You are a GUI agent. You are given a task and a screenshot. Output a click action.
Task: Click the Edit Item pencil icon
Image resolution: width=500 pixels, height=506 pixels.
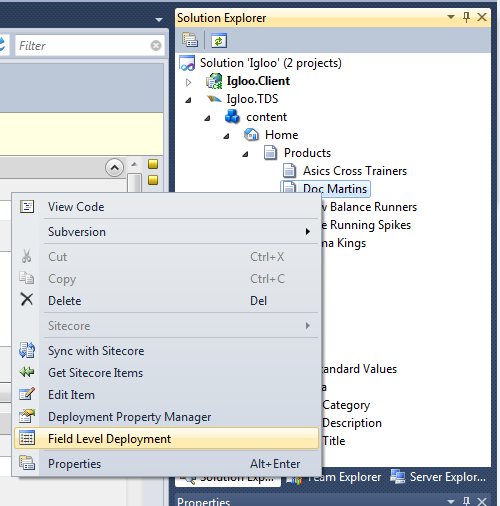pyautogui.click(x=27, y=394)
